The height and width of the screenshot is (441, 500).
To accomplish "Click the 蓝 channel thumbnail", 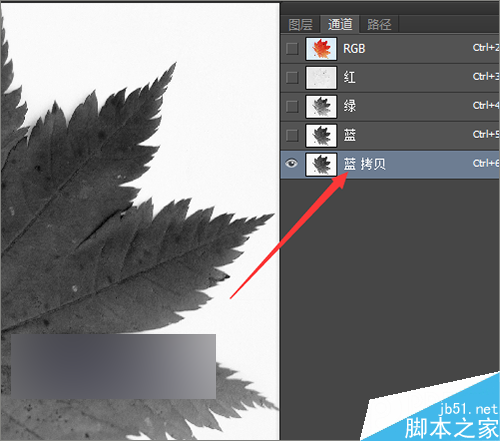I will [x=321, y=136].
